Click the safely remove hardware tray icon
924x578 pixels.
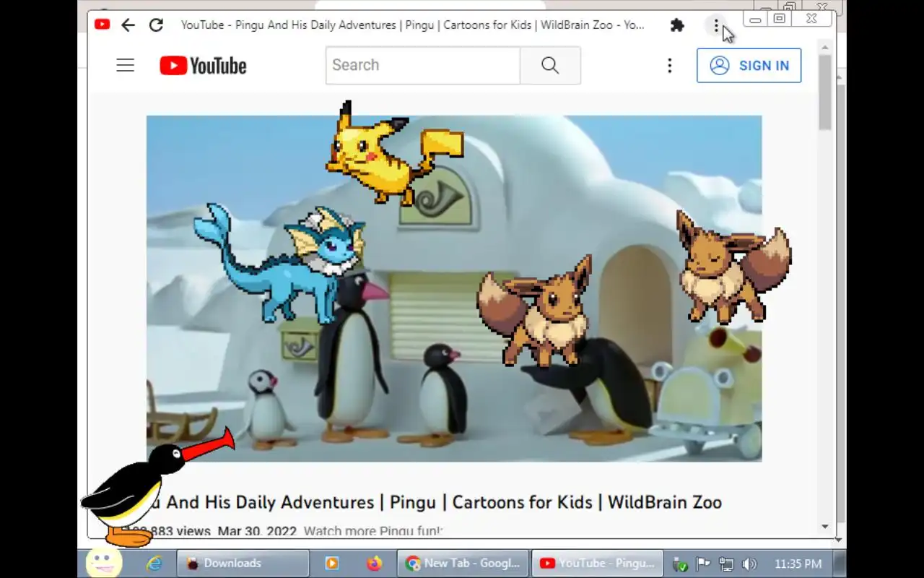[x=679, y=564]
